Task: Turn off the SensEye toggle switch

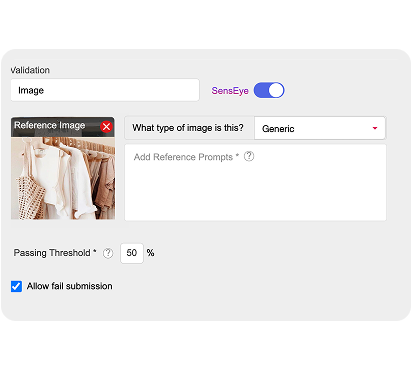Action: pyautogui.click(x=269, y=90)
